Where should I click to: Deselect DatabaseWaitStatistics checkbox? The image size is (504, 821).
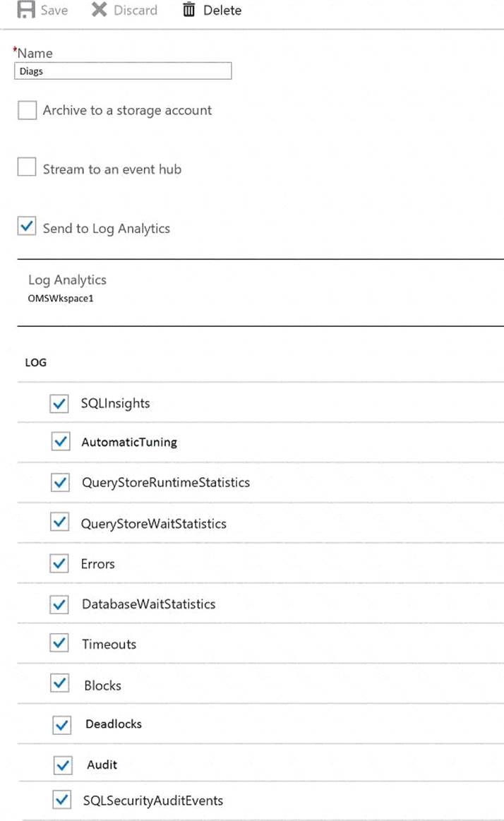[x=61, y=604]
